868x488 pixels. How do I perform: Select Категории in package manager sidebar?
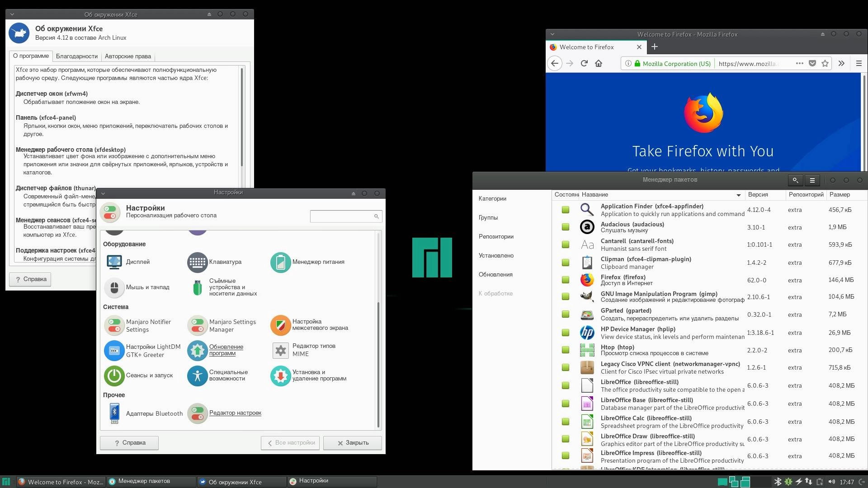coord(492,199)
